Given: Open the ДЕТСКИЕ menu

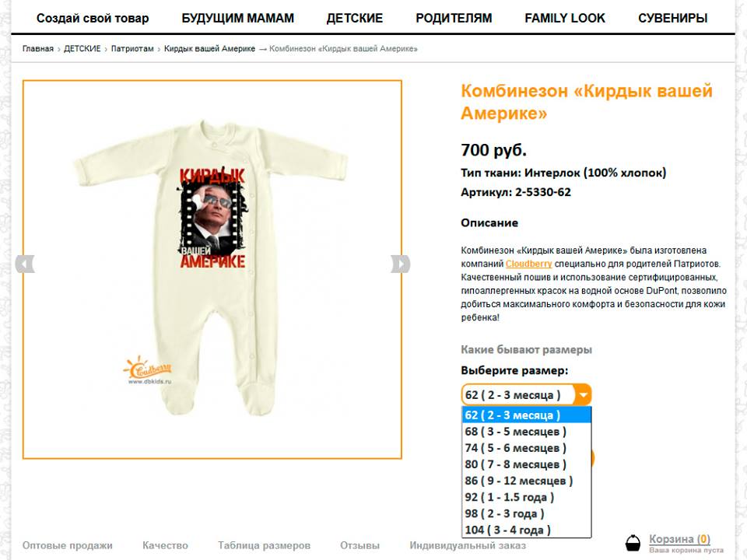Looking at the screenshot, I should [355, 18].
